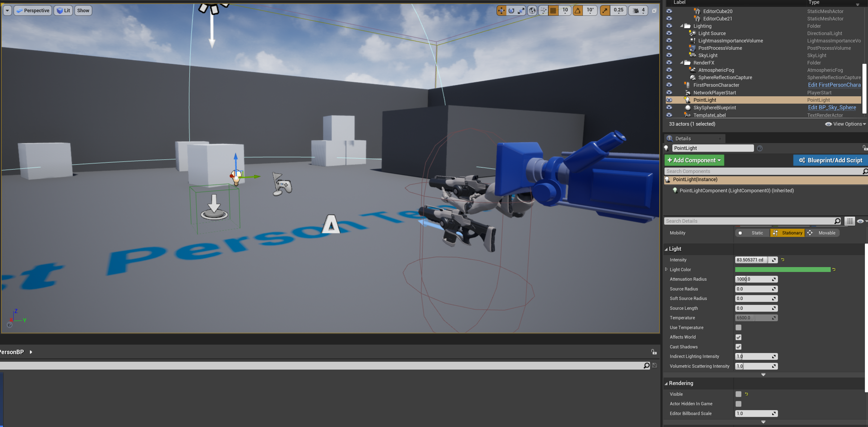Open the viewport perspective dropdown
Screen dimensions: 868x427
32,10
